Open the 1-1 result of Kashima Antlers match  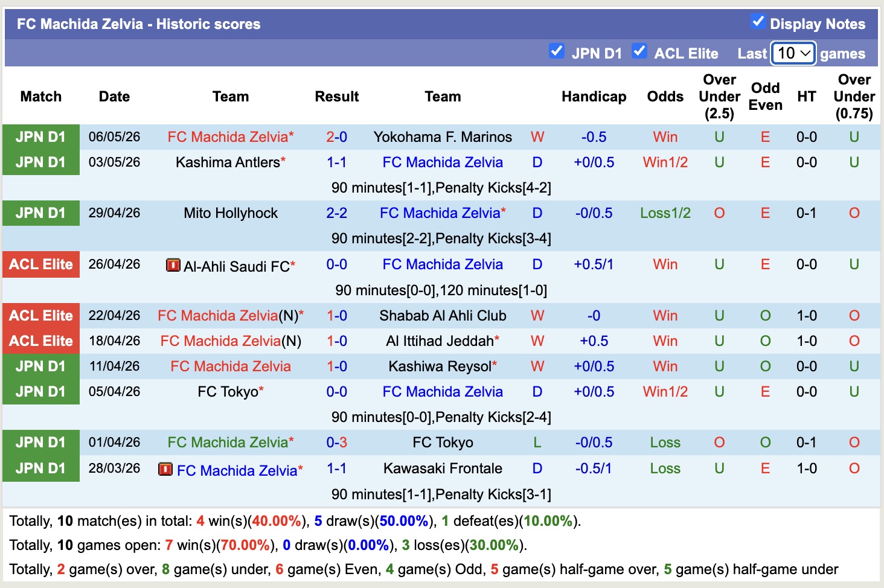click(x=336, y=162)
